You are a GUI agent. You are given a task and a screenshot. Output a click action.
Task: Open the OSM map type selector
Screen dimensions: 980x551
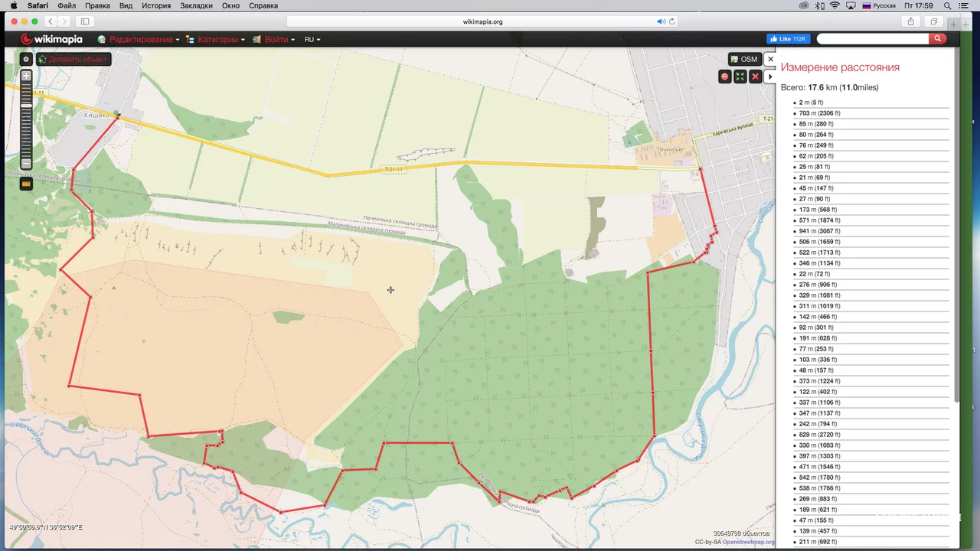[x=744, y=59]
